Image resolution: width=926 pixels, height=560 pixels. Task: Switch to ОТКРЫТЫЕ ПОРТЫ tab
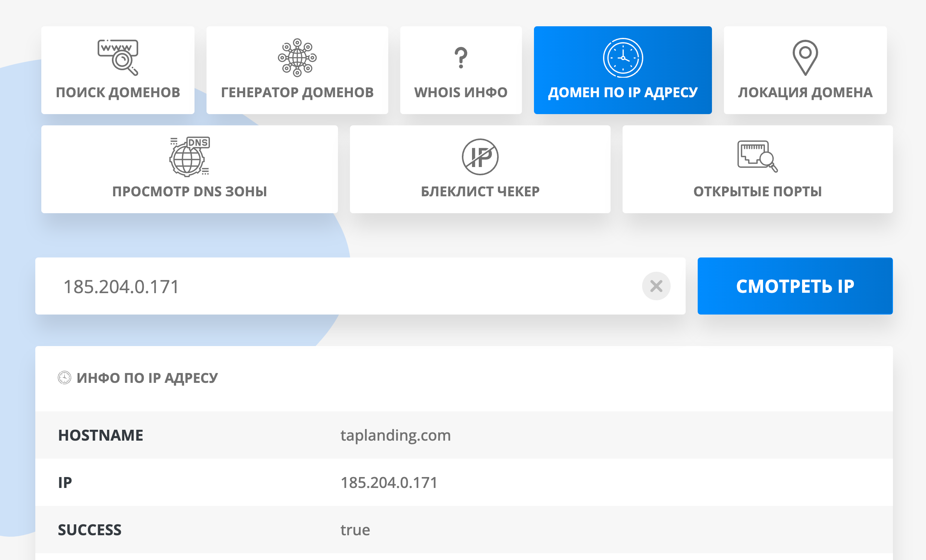(757, 191)
